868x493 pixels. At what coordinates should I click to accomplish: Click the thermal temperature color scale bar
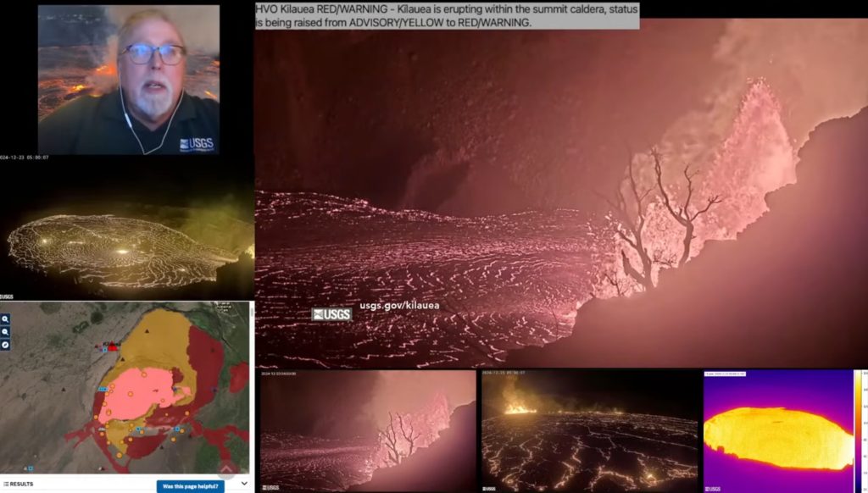(x=860, y=431)
